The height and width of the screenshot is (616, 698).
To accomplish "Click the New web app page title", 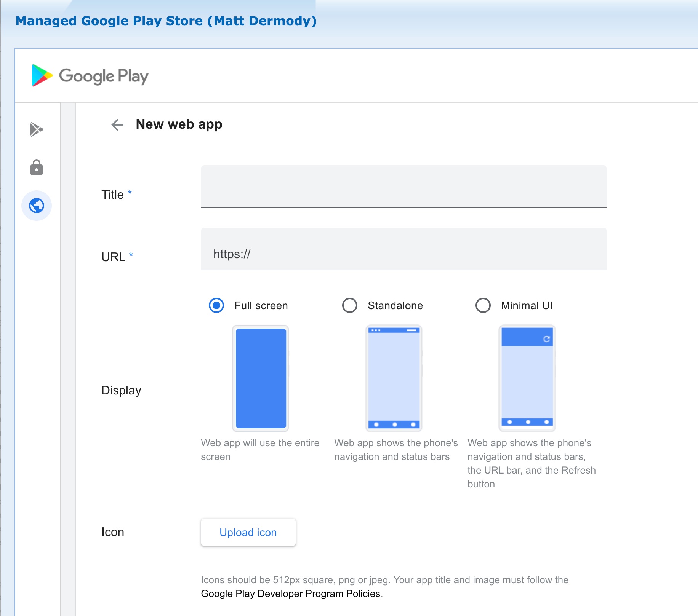I will [x=179, y=124].
